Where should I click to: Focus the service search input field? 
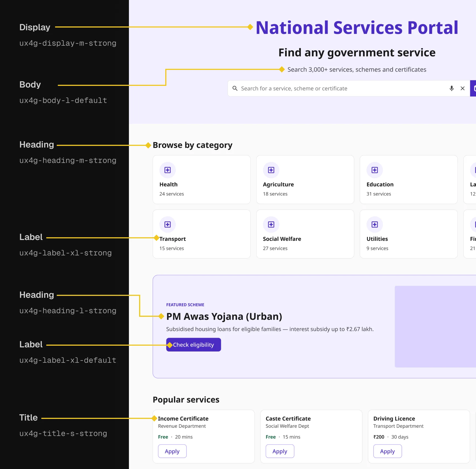pyautogui.click(x=342, y=88)
